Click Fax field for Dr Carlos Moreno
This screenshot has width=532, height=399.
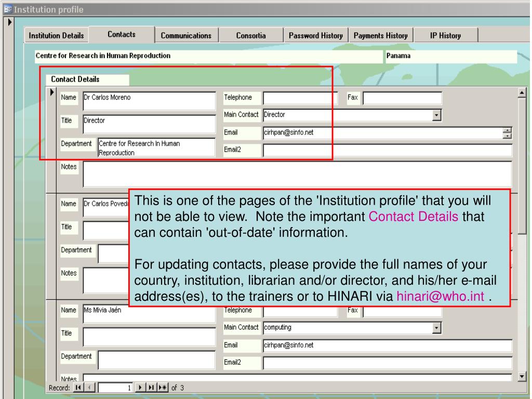tap(403, 98)
